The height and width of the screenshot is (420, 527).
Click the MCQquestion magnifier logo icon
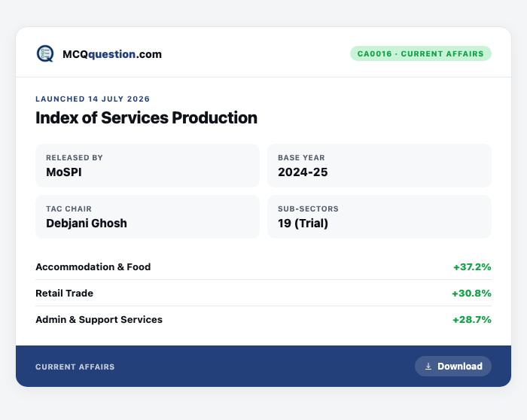45,53
